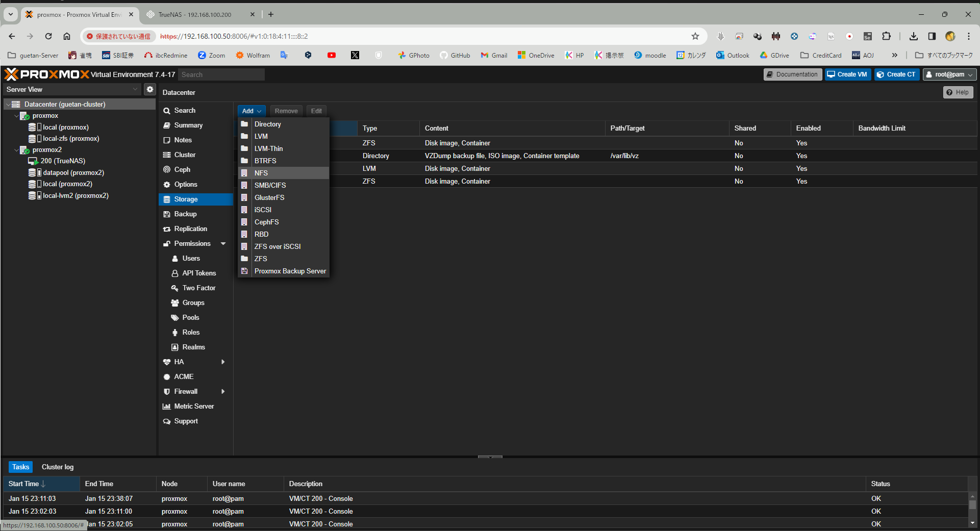
Task: Expand the HA submenu arrow
Action: [x=223, y=362]
